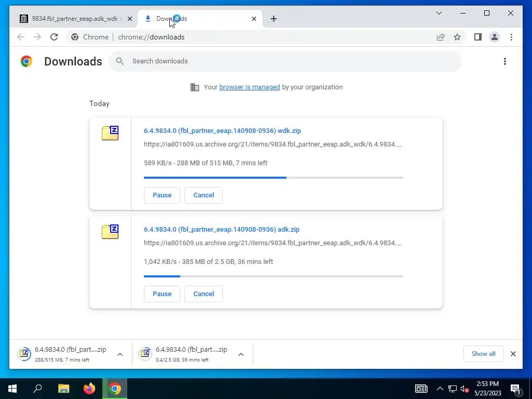This screenshot has height=399, width=532.
Task: Reload the downloads page
Action: [x=54, y=37]
